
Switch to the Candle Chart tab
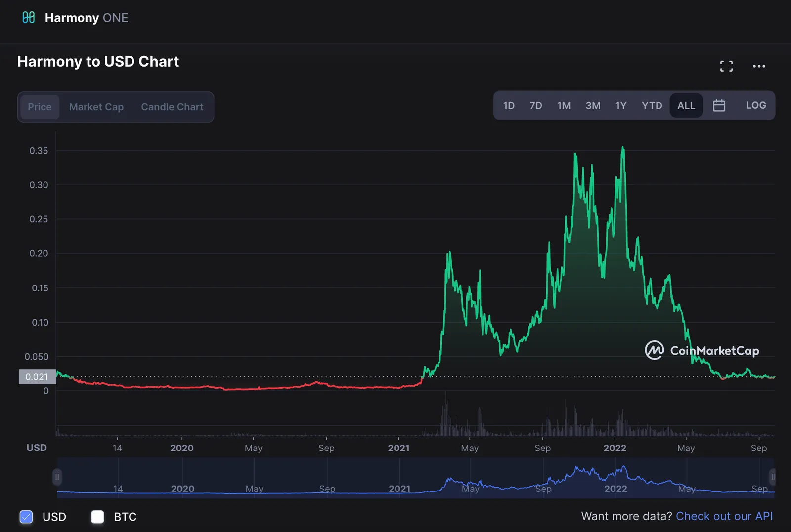[172, 107]
